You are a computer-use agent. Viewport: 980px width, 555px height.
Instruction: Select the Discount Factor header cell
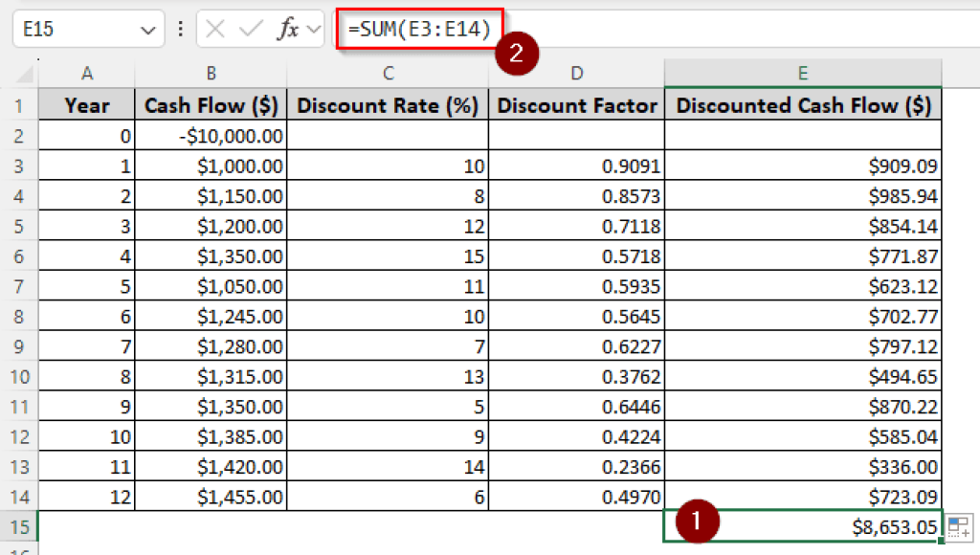pos(577,104)
